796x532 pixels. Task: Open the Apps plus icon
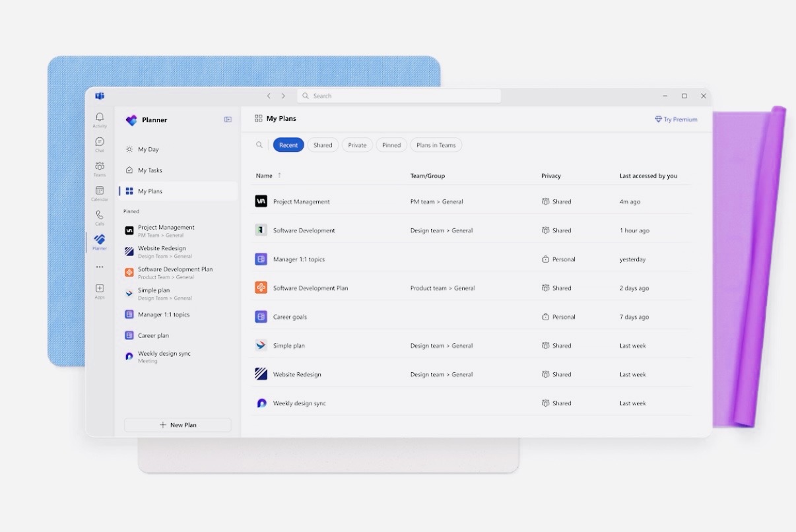coord(100,288)
